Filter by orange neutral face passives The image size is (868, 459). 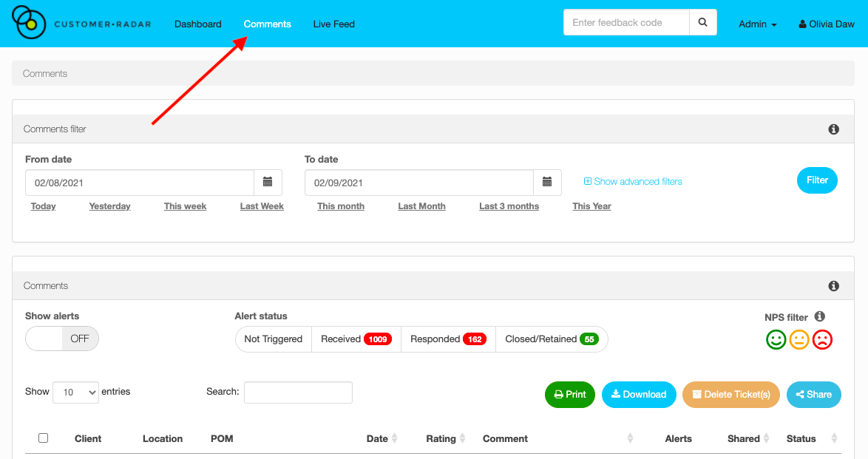(799, 339)
